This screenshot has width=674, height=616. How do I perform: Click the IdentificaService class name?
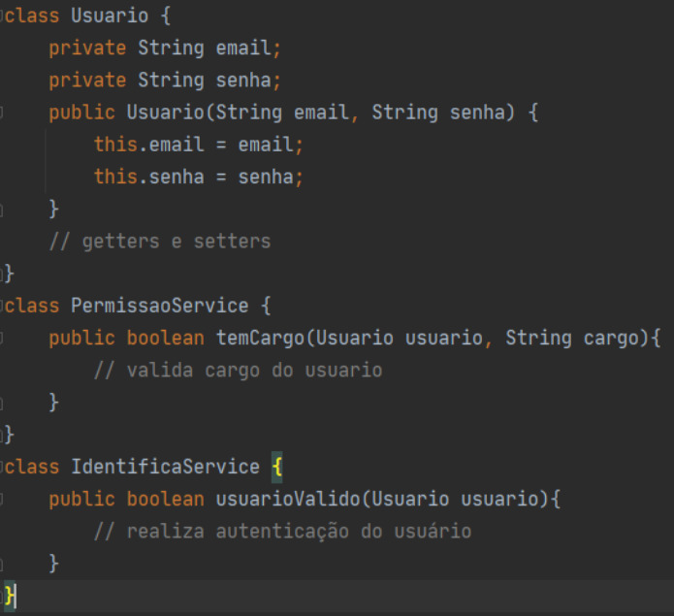(x=165, y=468)
